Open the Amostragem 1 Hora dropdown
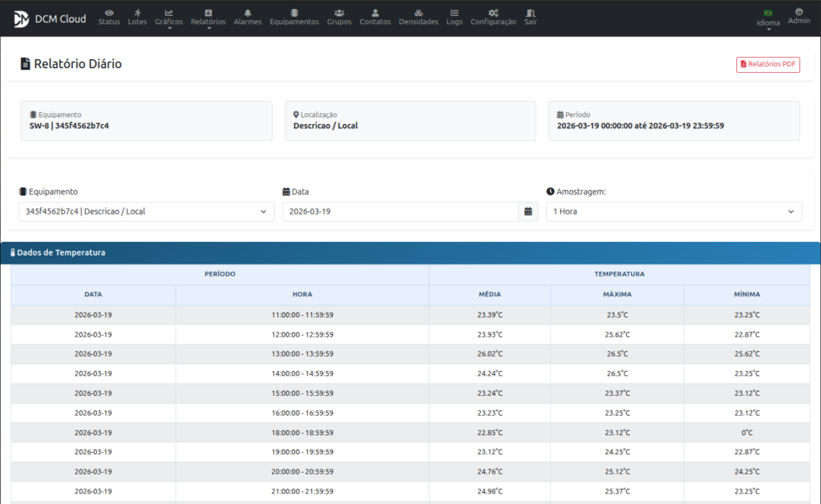The width and height of the screenshot is (821, 504). coord(673,212)
